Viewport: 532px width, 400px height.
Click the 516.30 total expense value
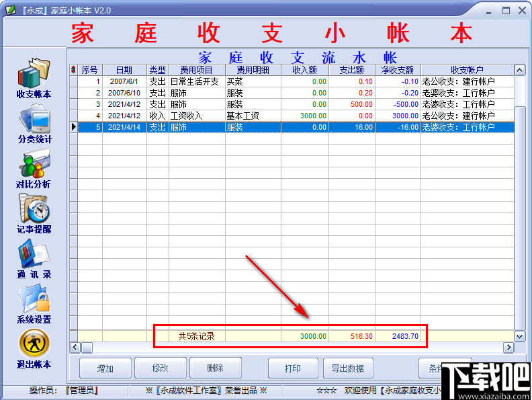[x=361, y=336]
